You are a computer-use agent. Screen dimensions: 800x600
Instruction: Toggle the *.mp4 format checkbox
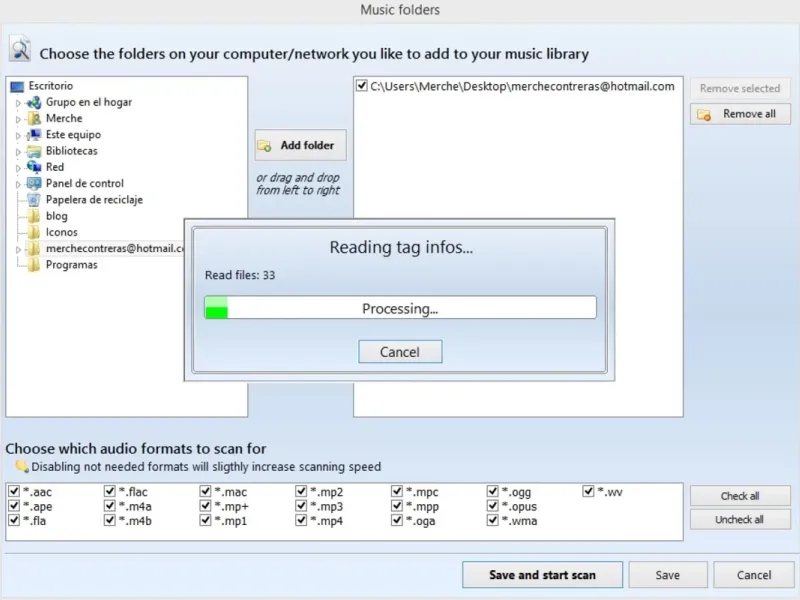(x=301, y=520)
